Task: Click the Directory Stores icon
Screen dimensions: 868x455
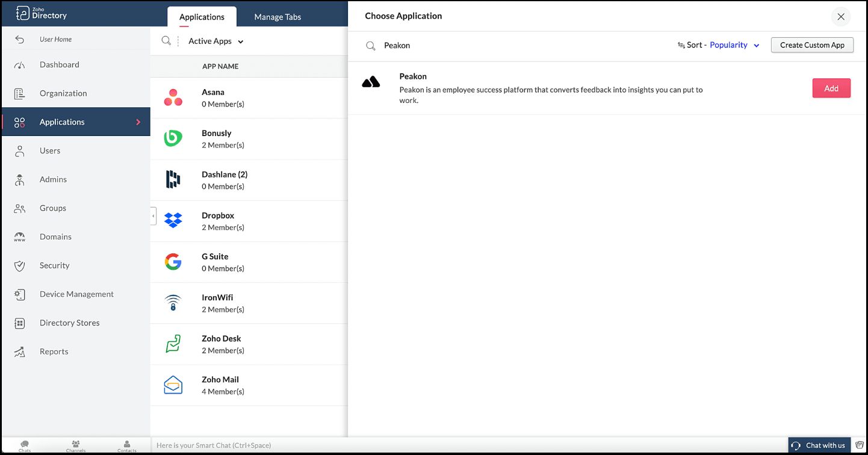Action: pos(20,323)
